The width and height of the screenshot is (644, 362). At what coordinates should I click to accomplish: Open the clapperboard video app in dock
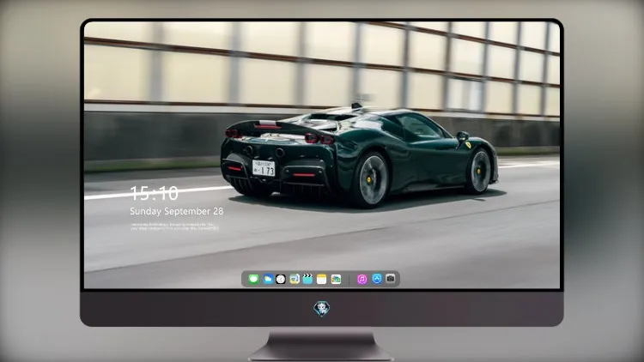(307, 279)
